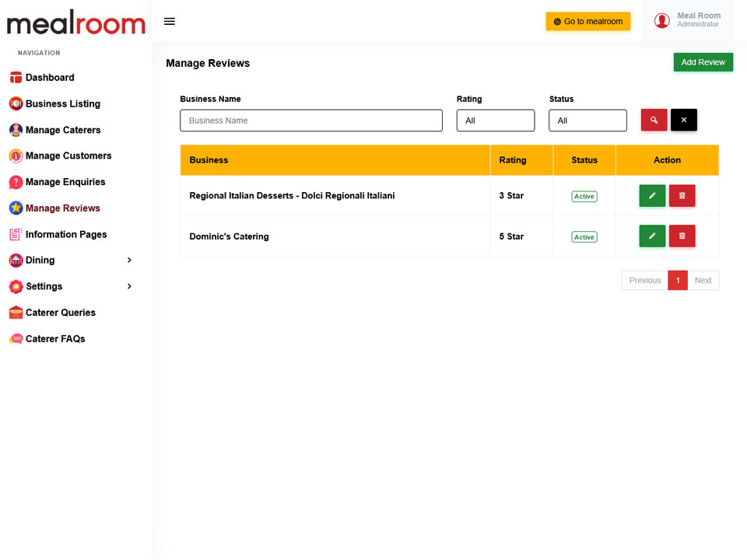Click the Action column header
This screenshot has height=560, width=747.
667,160
